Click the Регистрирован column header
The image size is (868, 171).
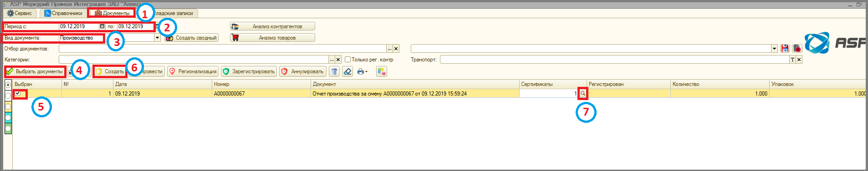click(x=628, y=84)
